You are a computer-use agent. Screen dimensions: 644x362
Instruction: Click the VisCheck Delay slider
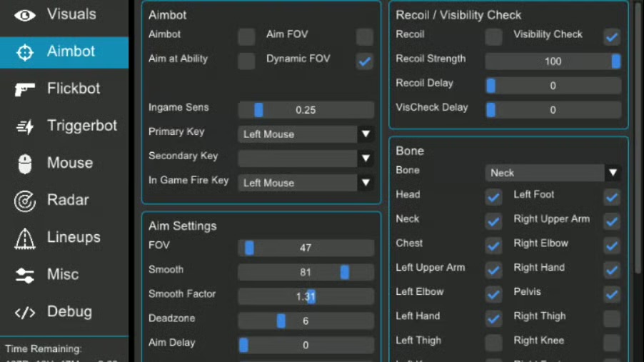click(553, 110)
